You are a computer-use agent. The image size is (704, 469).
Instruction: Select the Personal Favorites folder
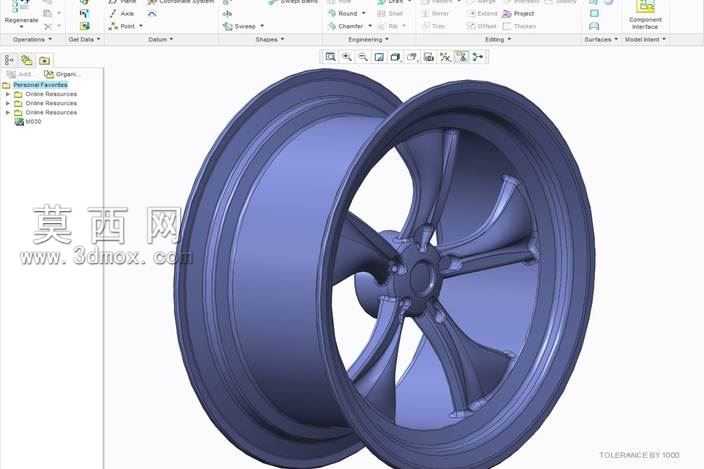tap(40, 85)
